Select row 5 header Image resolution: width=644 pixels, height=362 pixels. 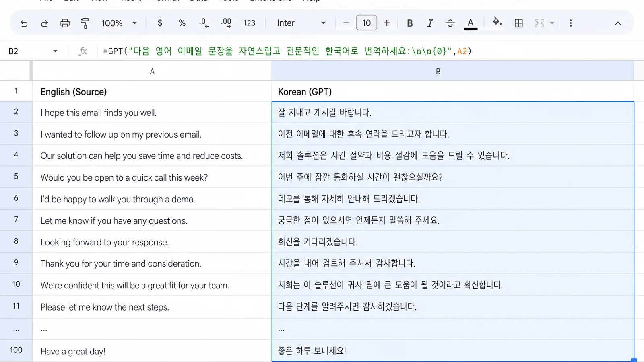16,177
